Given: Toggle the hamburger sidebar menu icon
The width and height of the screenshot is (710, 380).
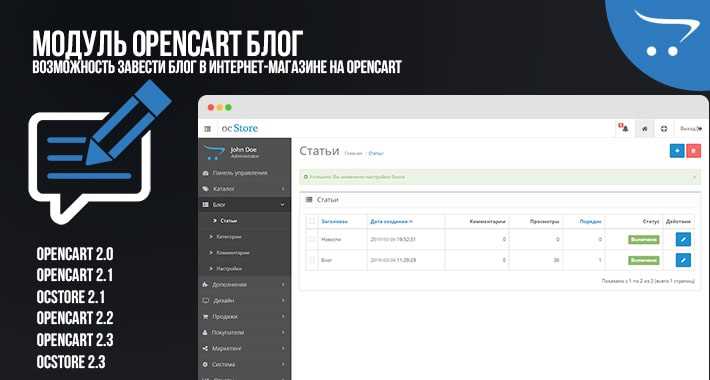Looking at the screenshot, I should pos(207,129).
